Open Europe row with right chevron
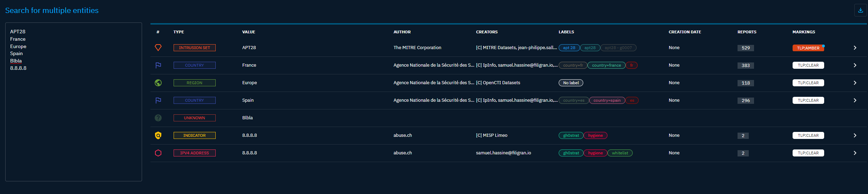Image resolution: width=868 pixels, height=194 pixels. (x=855, y=83)
